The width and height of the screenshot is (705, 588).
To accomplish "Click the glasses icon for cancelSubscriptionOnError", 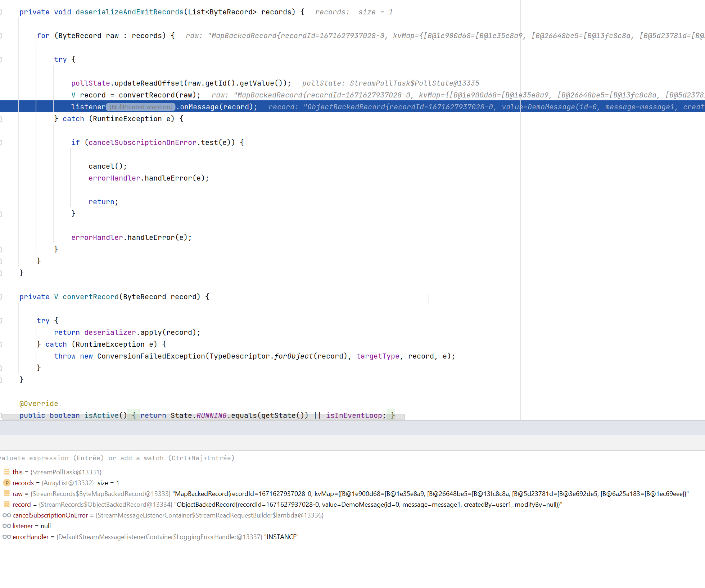I will tap(7, 515).
